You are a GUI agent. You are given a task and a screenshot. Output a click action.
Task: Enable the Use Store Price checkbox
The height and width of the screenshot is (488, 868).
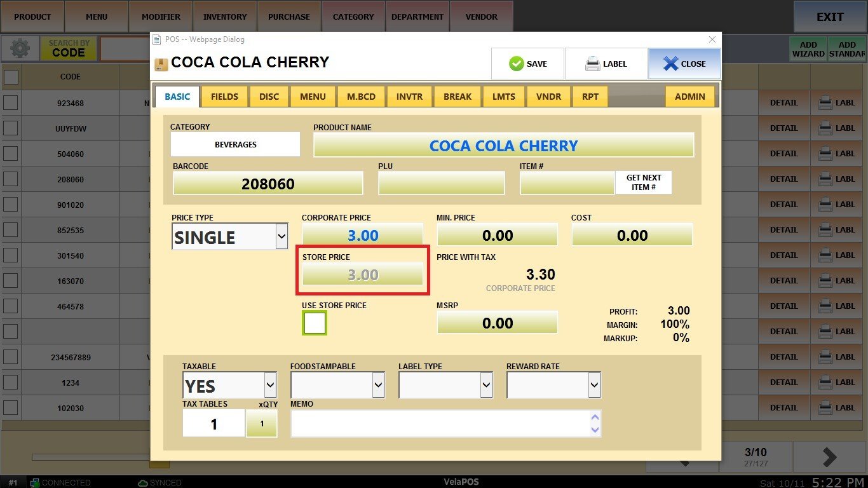pyautogui.click(x=315, y=323)
